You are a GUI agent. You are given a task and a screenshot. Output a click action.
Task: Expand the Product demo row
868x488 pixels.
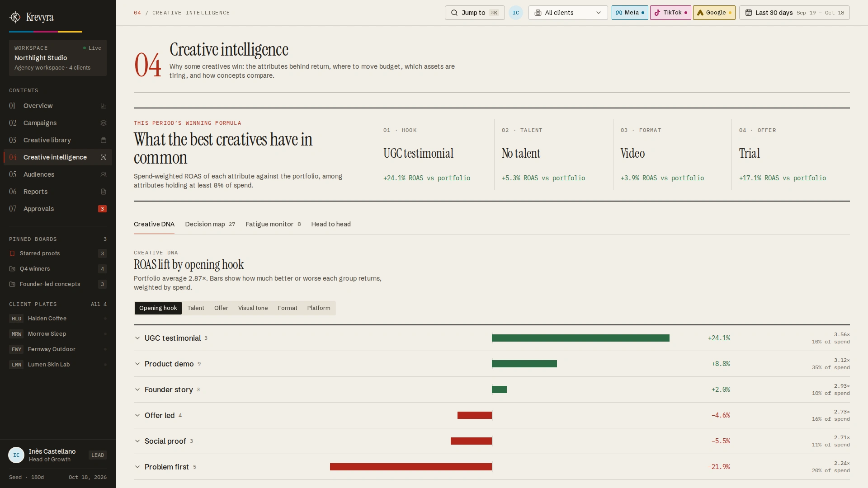click(x=492, y=364)
